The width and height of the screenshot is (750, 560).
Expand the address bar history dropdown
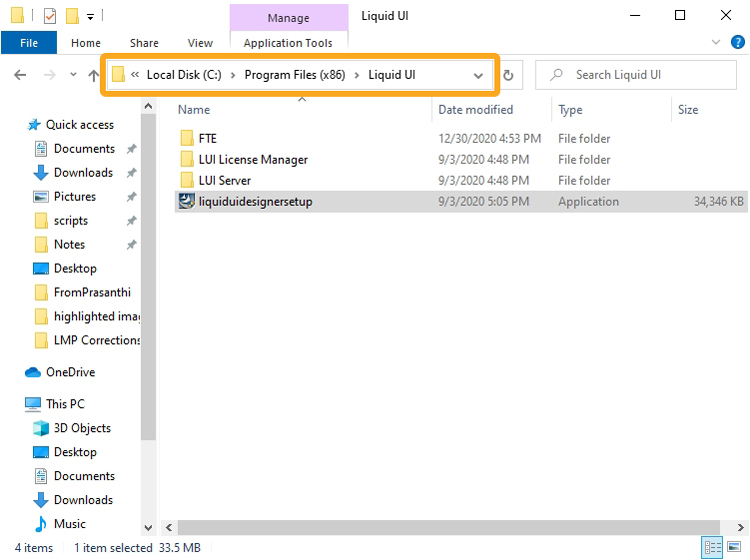(x=478, y=75)
